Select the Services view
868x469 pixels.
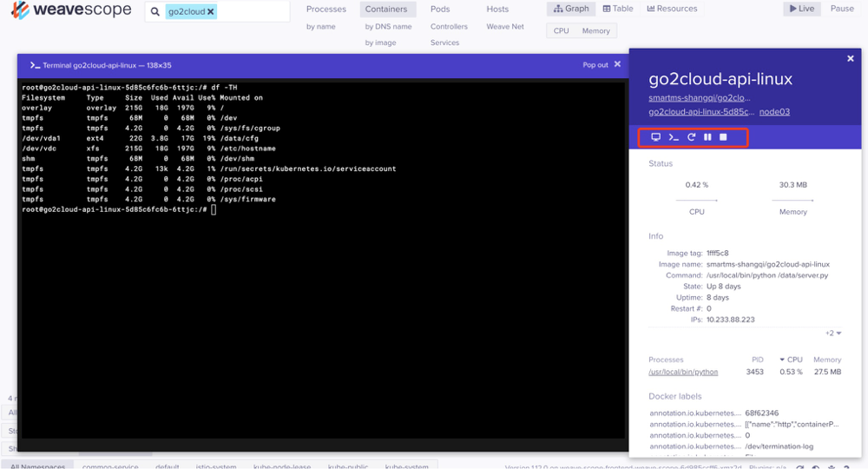click(445, 43)
